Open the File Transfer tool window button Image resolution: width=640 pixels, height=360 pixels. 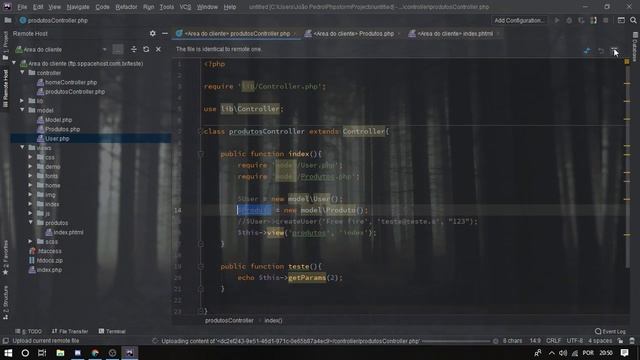tap(70, 331)
